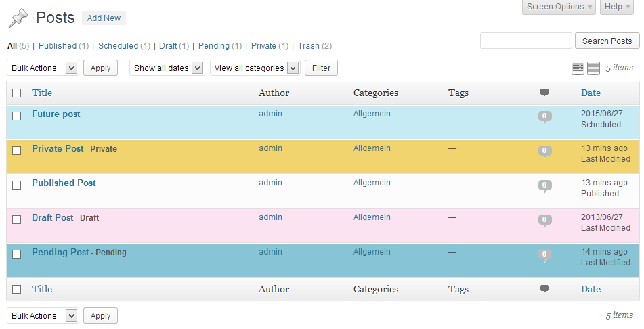Switch to list view mode icon

click(578, 68)
